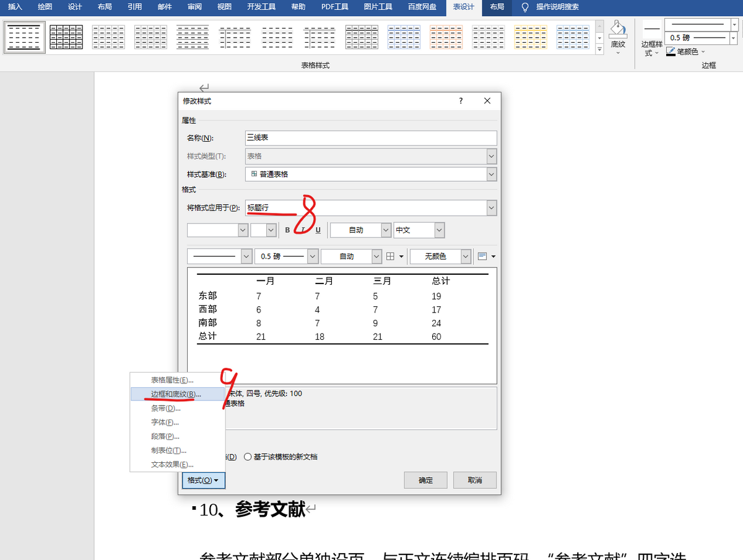The width and height of the screenshot is (743, 560).
Task: Toggle bold formatting in the style dialog
Action: 287,230
